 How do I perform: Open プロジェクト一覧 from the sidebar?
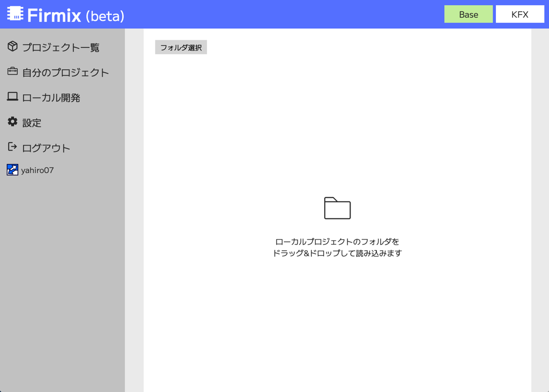(x=61, y=47)
